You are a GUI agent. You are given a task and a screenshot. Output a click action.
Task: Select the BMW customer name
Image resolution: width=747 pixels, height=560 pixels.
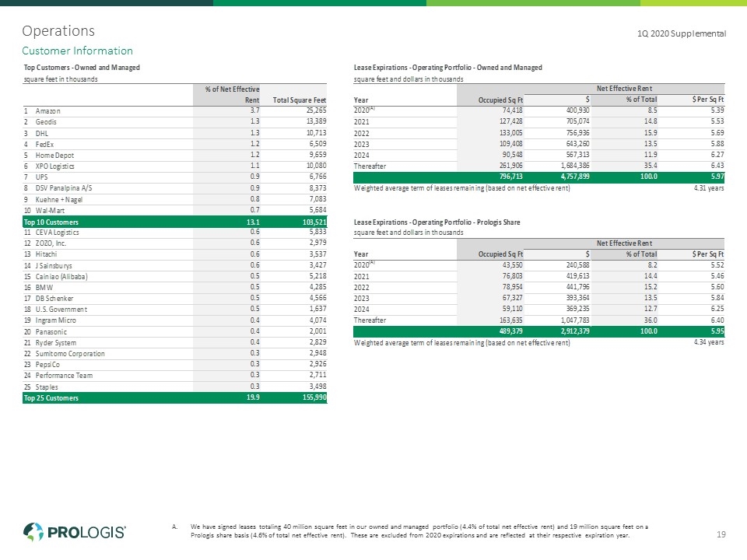tap(44, 288)
